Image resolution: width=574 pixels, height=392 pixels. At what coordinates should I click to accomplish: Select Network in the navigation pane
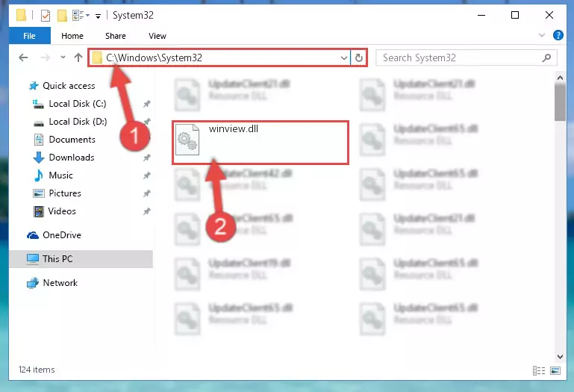point(60,283)
